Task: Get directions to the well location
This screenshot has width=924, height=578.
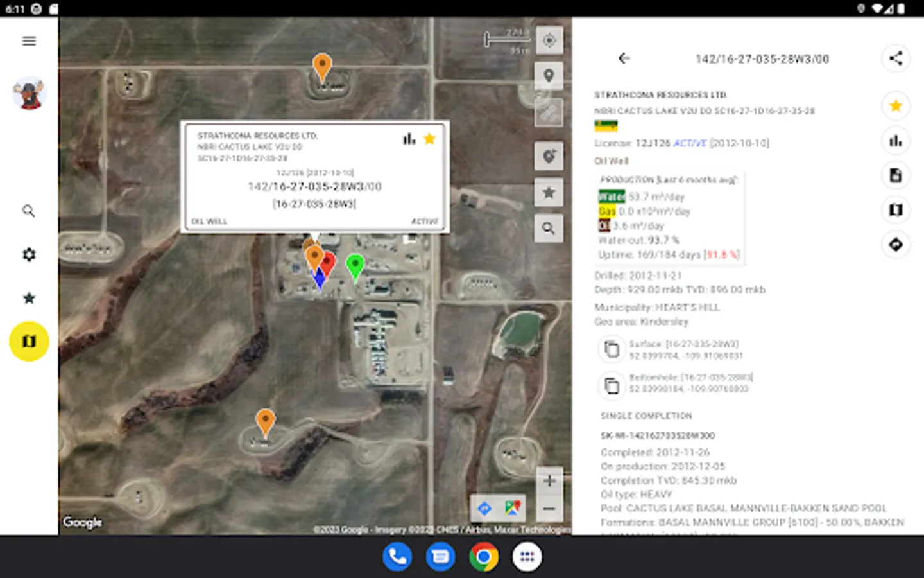Action: [896, 245]
